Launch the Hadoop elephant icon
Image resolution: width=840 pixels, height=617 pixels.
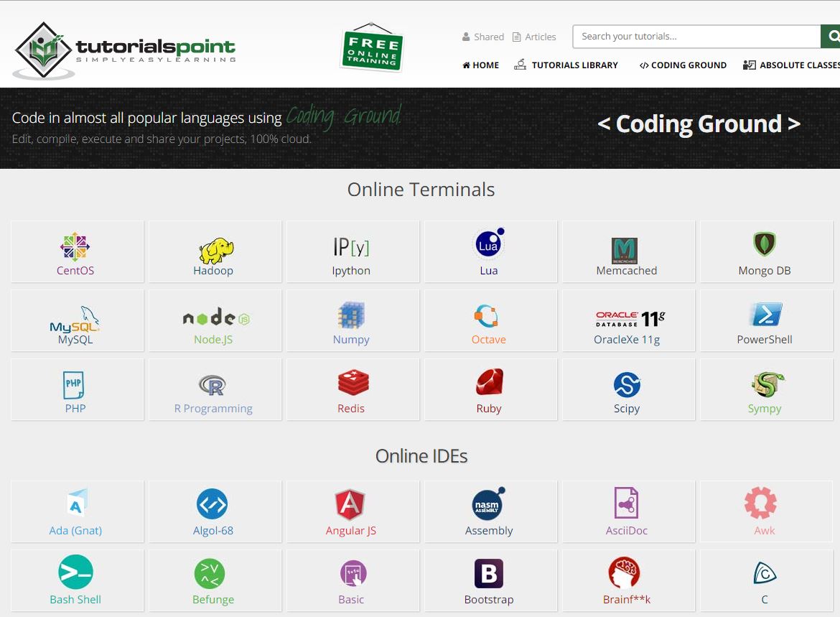click(216, 251)
